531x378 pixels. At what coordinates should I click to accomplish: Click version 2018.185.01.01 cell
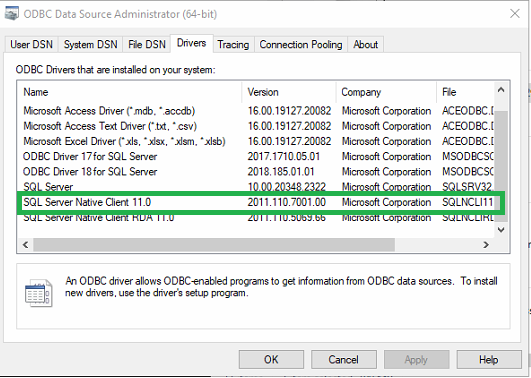coord(281,172)
